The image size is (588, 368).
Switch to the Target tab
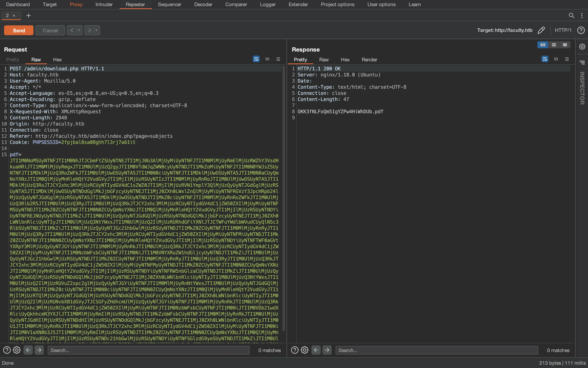coord(50,4)
